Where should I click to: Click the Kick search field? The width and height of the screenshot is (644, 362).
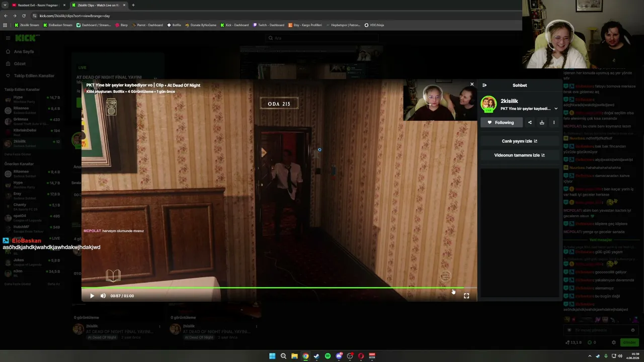click(322, 38)
